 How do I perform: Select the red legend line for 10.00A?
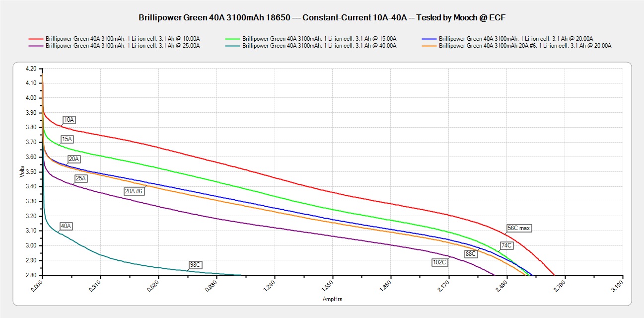pos(36,38)
